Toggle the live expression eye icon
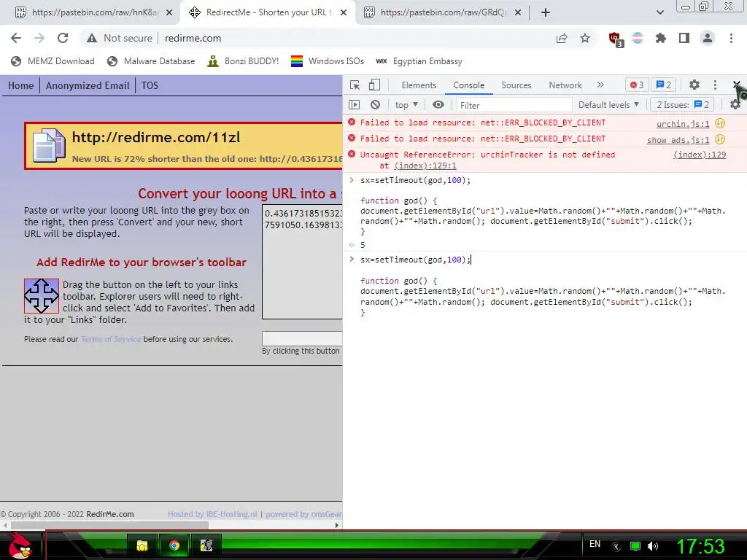 pyautogui.click(x=438, y=105)
